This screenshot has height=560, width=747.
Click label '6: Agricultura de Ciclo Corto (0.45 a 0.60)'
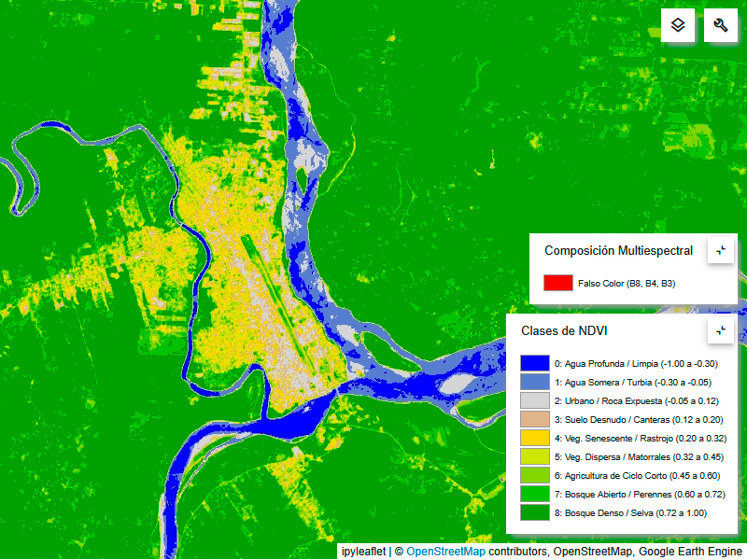[638, 476]
